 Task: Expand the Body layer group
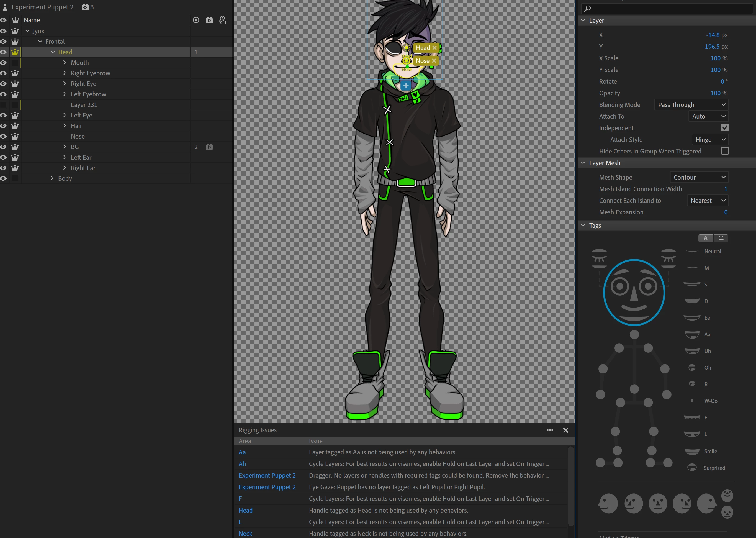click(52, 178)
